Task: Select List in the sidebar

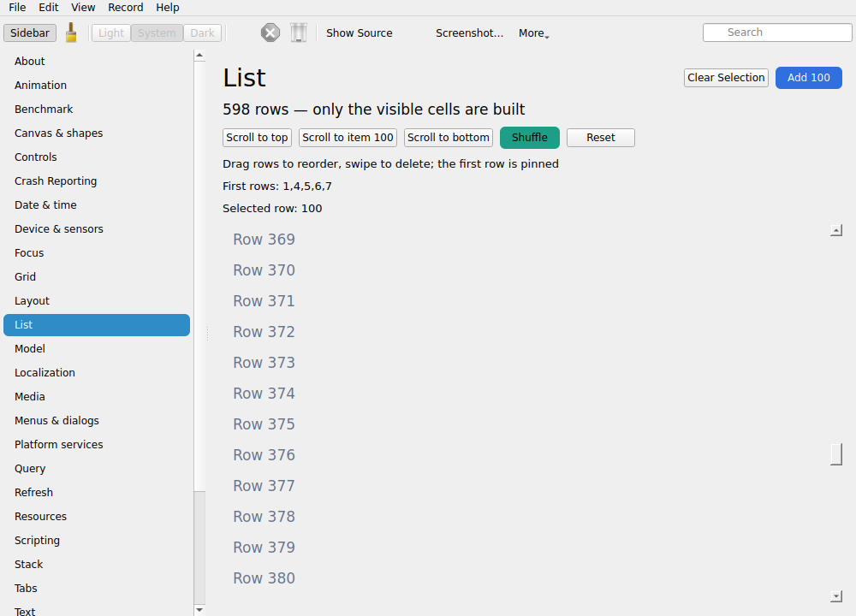Action: tap(97, 325)
